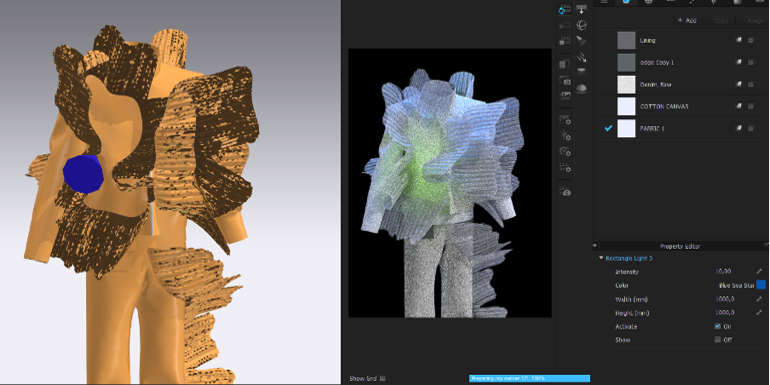Select the directional light arrows icon

pyautogui.click(x=581, y=56)
